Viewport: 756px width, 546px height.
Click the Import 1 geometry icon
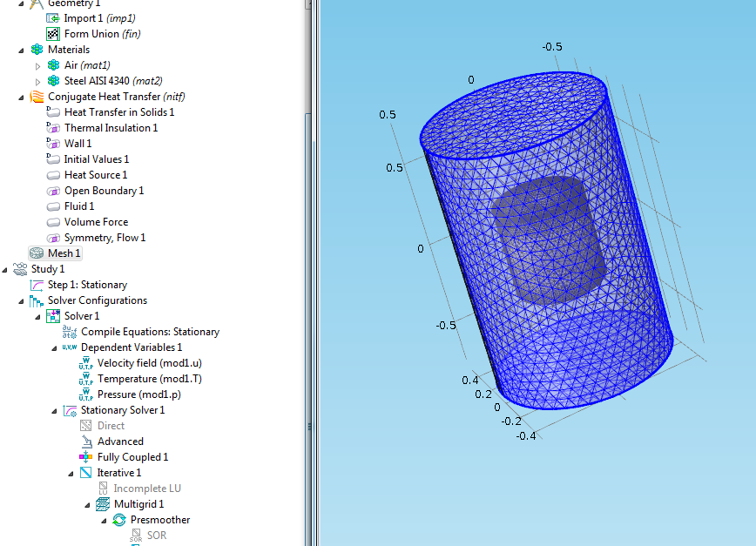pos(53,18)
